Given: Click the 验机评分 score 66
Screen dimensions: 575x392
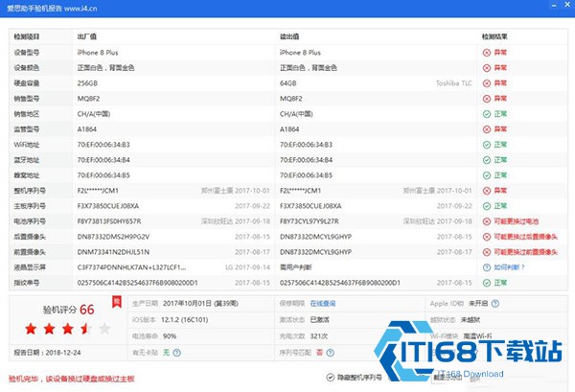Looking at the screenshot, I should click(x=87, y=310).
